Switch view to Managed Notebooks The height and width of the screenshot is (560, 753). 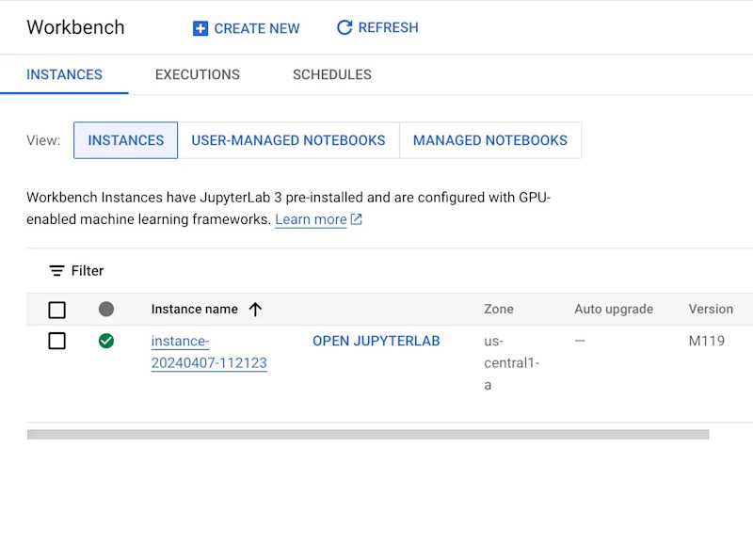click(x=490, y=140)
